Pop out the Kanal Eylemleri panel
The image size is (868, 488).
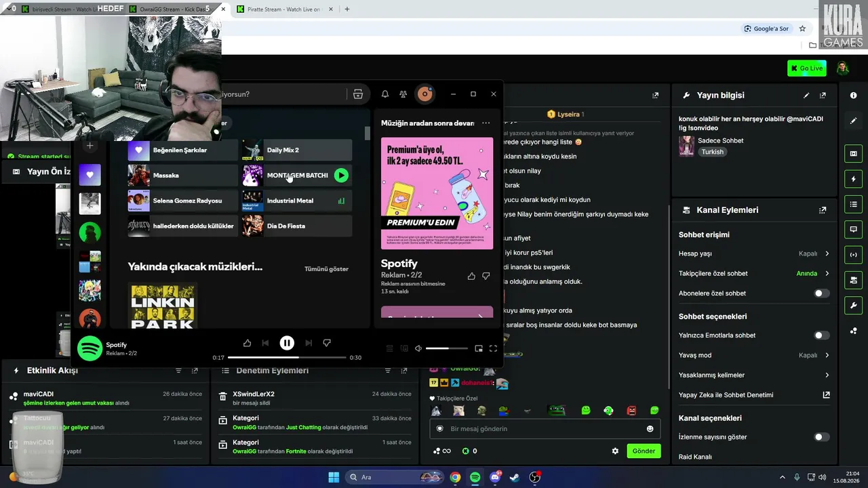(823, 210)
